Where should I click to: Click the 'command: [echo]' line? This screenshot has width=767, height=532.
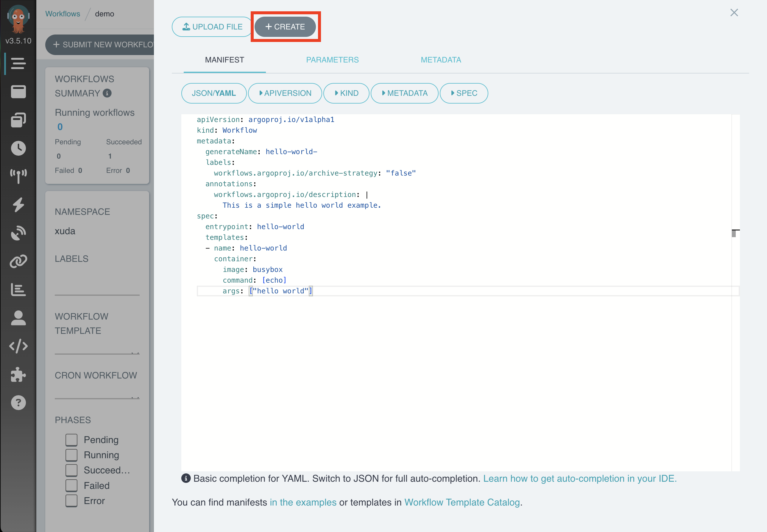coord(255,280)
